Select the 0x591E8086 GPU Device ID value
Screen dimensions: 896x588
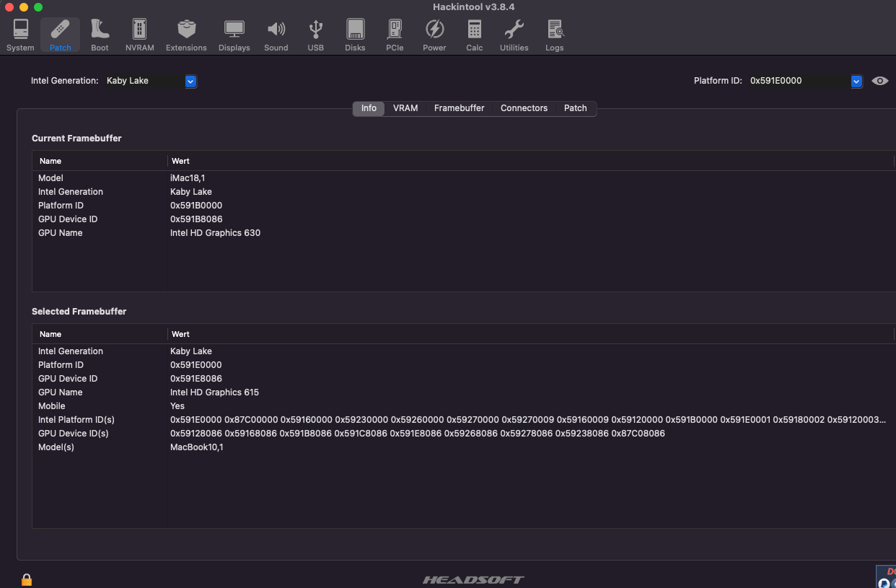[196, 379]
